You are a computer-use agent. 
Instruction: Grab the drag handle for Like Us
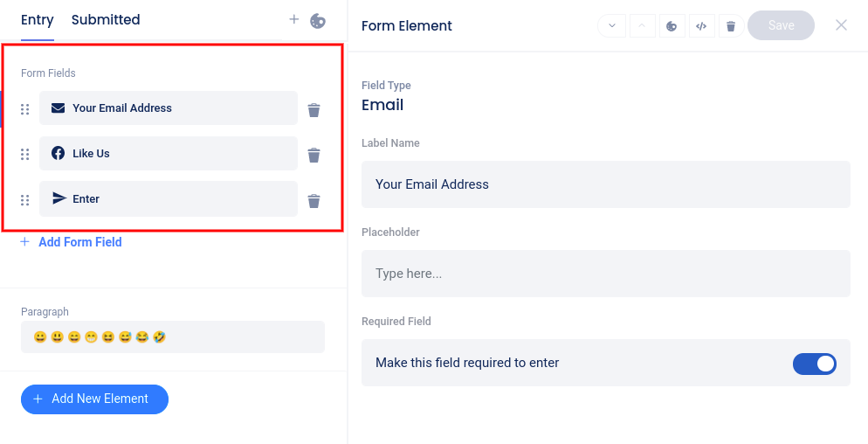coord(25,155)
